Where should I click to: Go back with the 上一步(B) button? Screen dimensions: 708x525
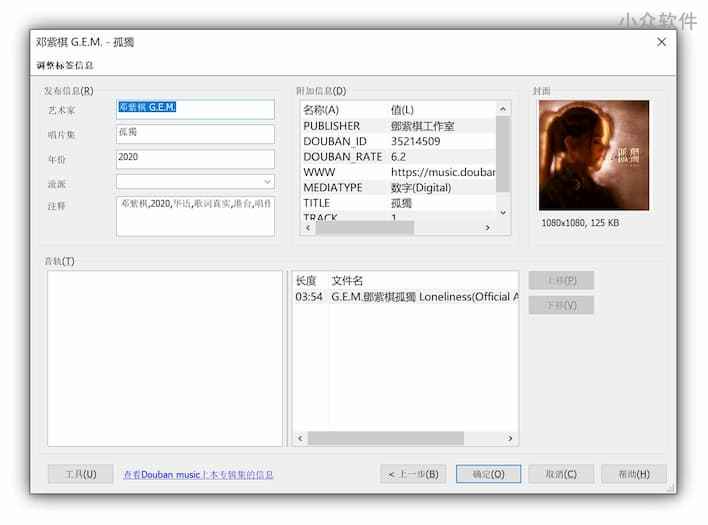point(413,474)
